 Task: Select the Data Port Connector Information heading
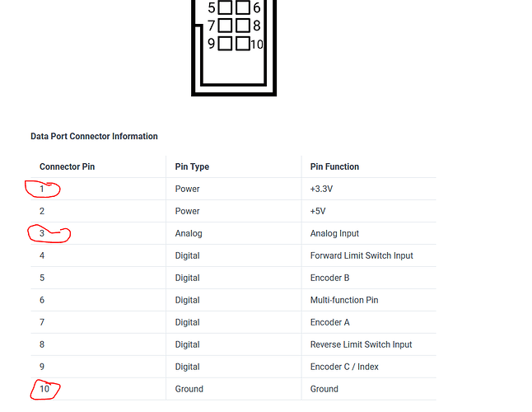click(94, 137)
